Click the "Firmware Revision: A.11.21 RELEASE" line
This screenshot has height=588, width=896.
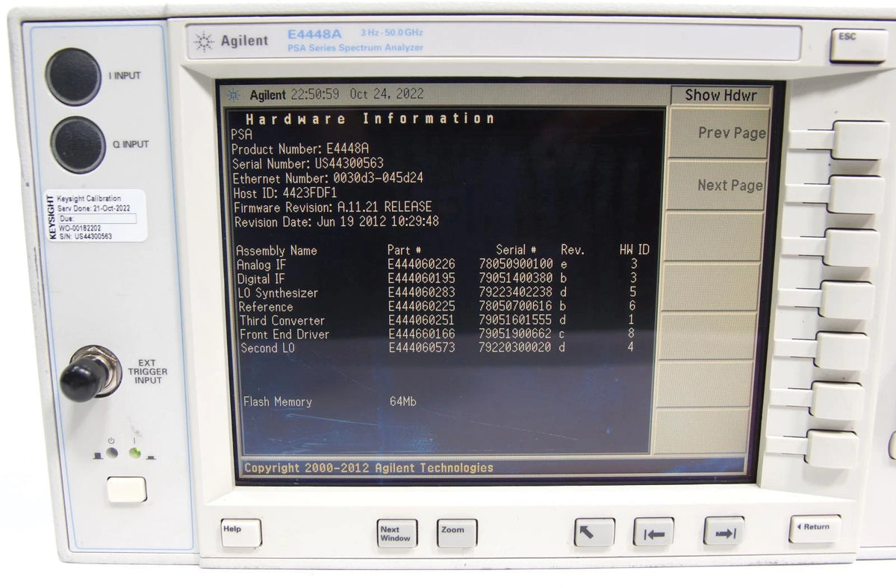(x=333, y=207)
